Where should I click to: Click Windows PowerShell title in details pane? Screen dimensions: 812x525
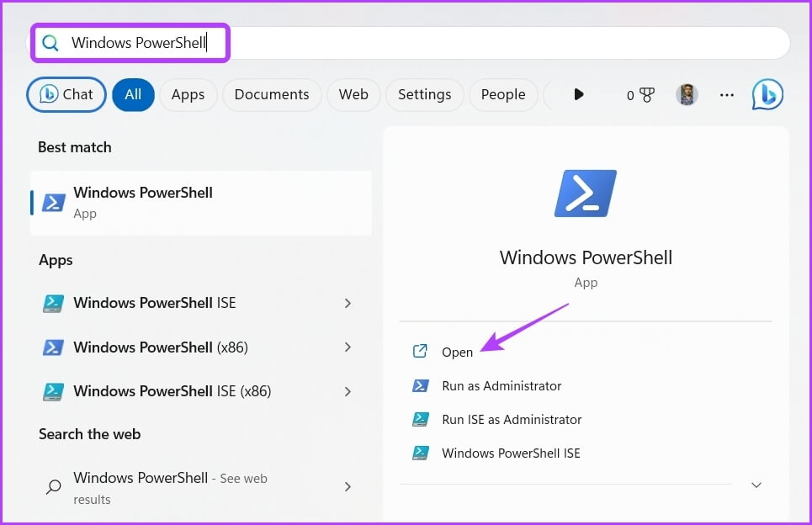pos(586,257)
